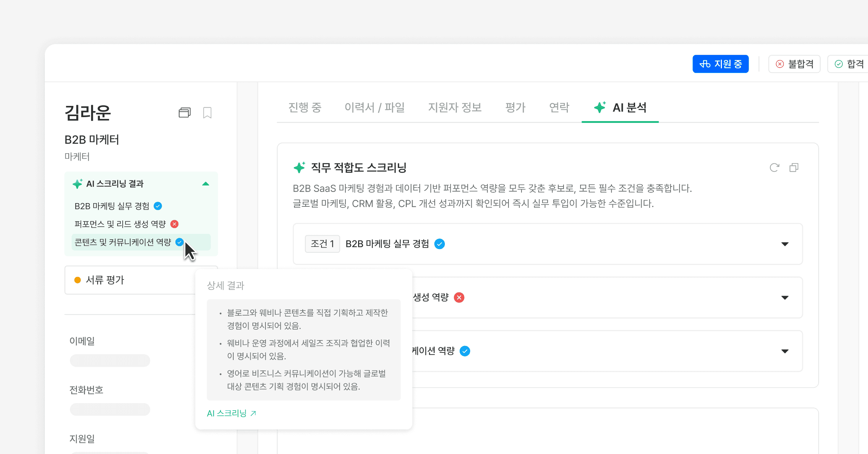This screenshot has width=868, height=454.
Task: Click the refresh icon on 직무 적합도 스크리닝
Action: 774,167
